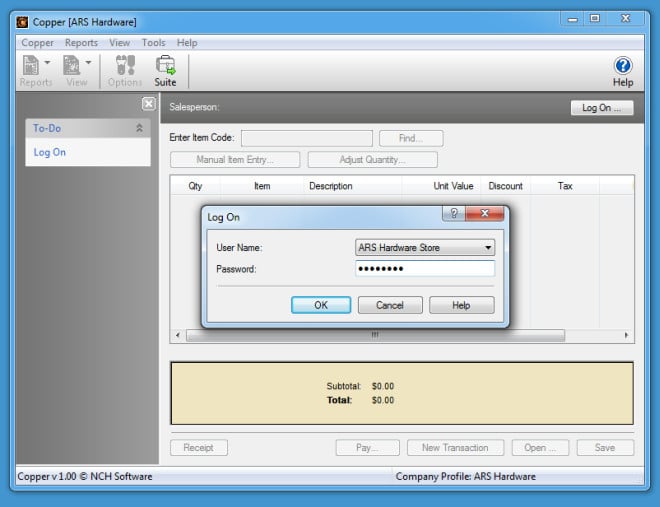Click the View toolbar icon
660x507 pixels.
coord(71,66)
